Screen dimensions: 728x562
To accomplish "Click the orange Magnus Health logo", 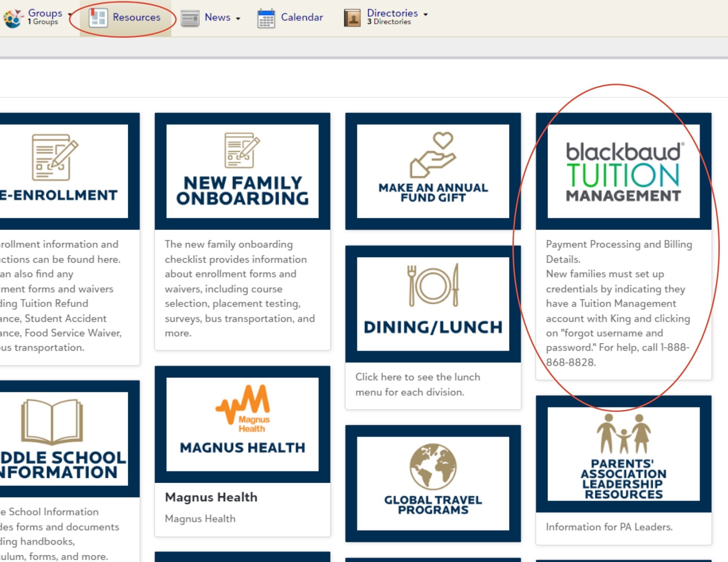I will (243, 409).
